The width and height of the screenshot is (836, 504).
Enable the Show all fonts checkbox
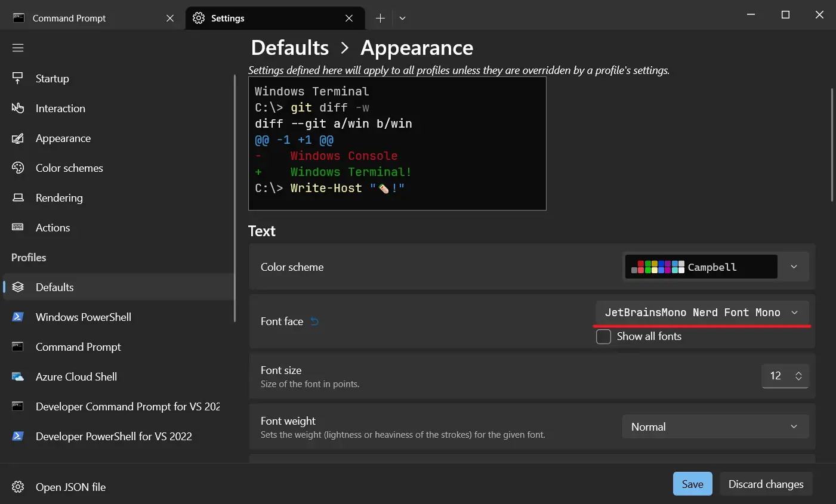click(x=603, y=336)
